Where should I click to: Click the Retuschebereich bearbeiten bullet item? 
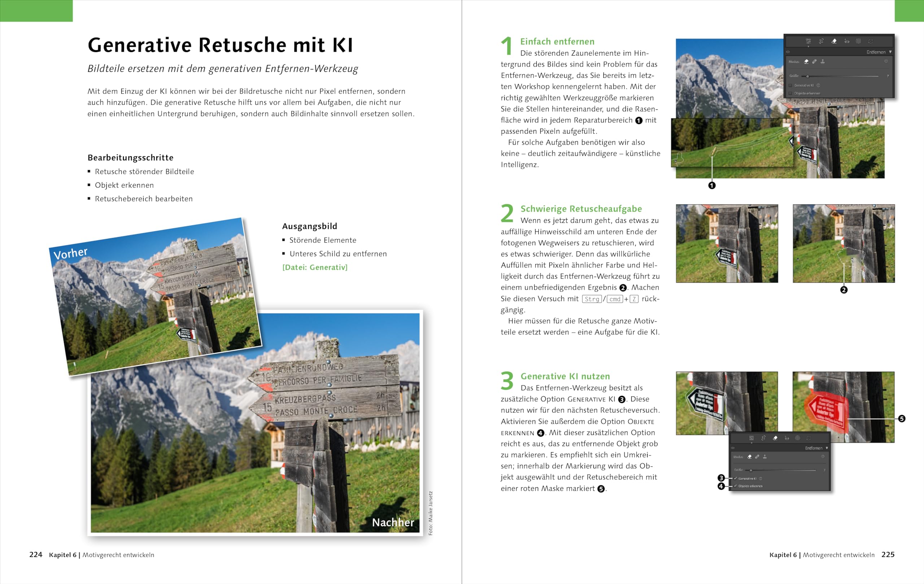tap(144, 199)
